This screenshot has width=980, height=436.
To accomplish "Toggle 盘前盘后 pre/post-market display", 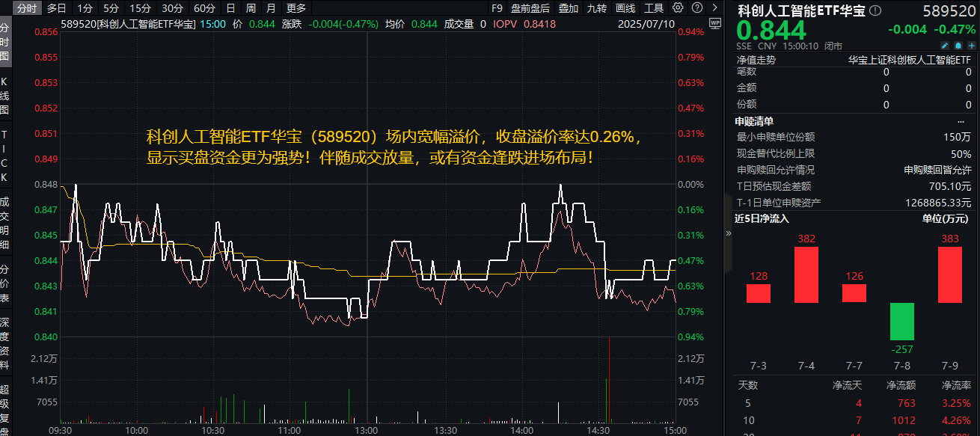I will [x=530, y=8].
